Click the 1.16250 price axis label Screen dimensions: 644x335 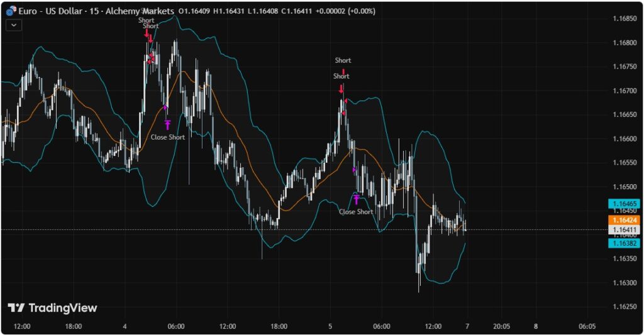click(625, 307)
